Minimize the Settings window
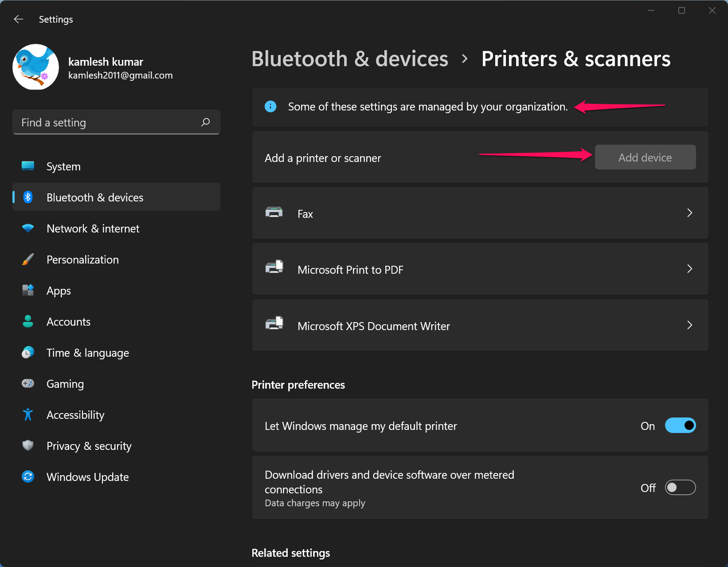This screenshot has height=567, width=728. [x=651, y=10]
